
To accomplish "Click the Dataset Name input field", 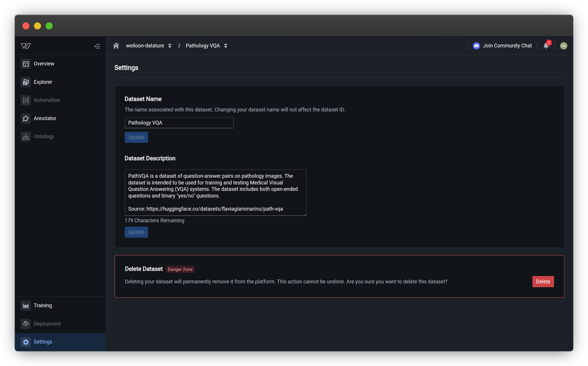I will click(179, 122).
